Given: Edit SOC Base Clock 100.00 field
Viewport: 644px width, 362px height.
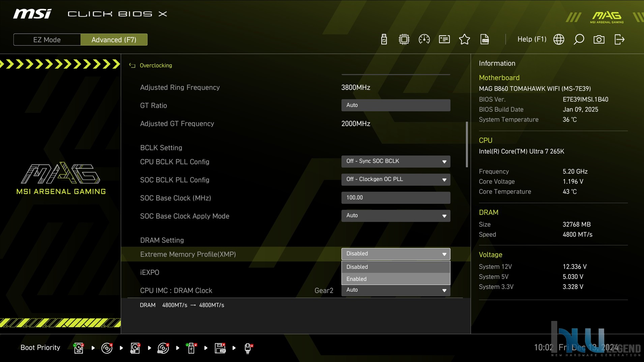Looking at the screenshot, I should [x=396, y=198].
